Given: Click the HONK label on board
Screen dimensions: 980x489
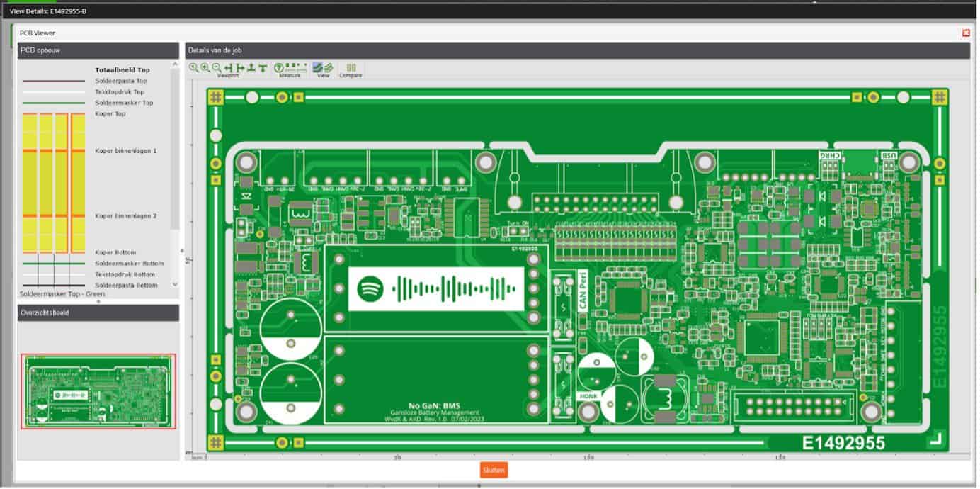Looking at the screenshot, I should [588, 396].
